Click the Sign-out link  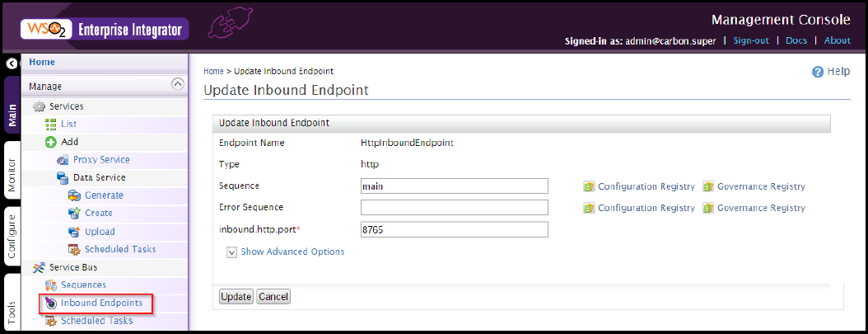tap(751, 40)
